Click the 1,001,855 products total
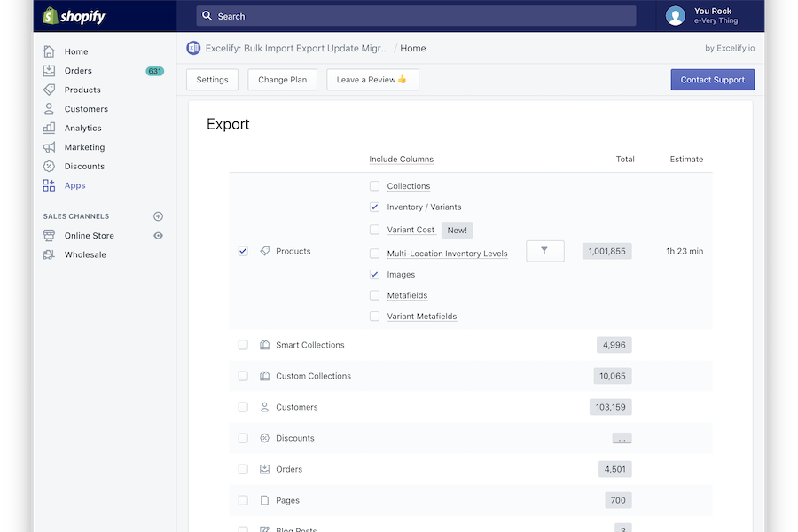Image resolution: width=798 pixels, height=532 pixels. tap(607, 251)
